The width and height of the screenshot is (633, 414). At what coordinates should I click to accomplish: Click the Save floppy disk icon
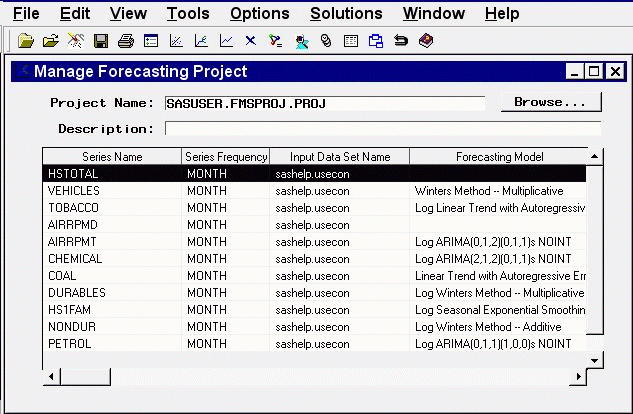pyautogui.click(x=101, y=42)
